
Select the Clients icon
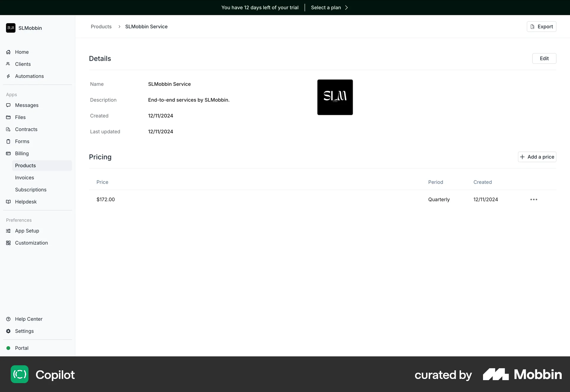[x=9, y=64]
